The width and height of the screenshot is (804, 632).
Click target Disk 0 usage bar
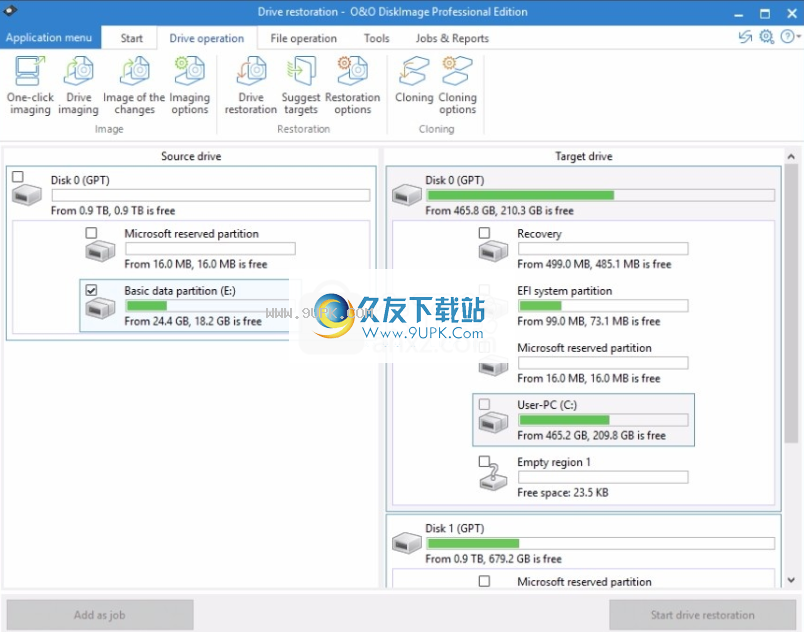click(x=600, y=195)
